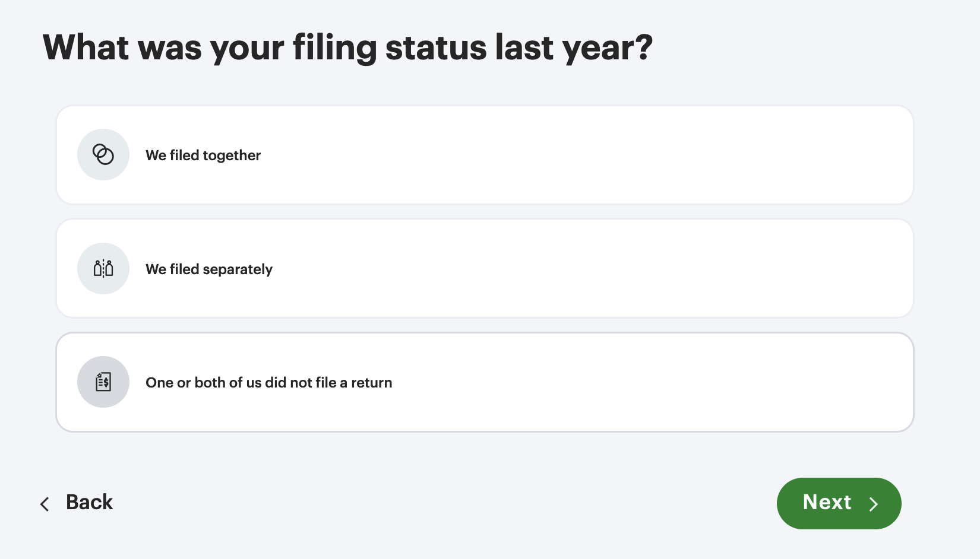The height and width of the screenshot is (559, 980).
Task: Click the word 'Back' at bottom left
Action: pyautogui.click(x=89, y=502)
